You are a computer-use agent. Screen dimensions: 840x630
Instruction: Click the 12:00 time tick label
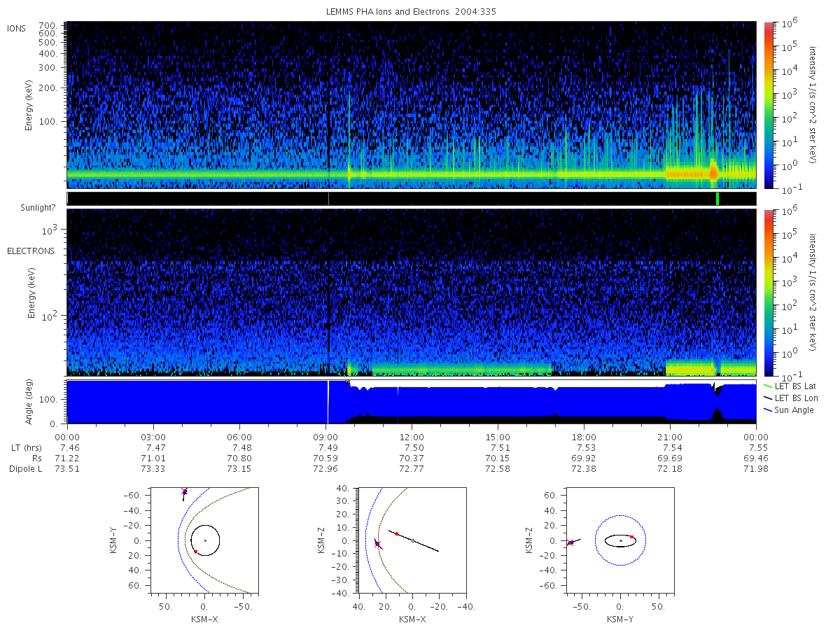[412, 437]
